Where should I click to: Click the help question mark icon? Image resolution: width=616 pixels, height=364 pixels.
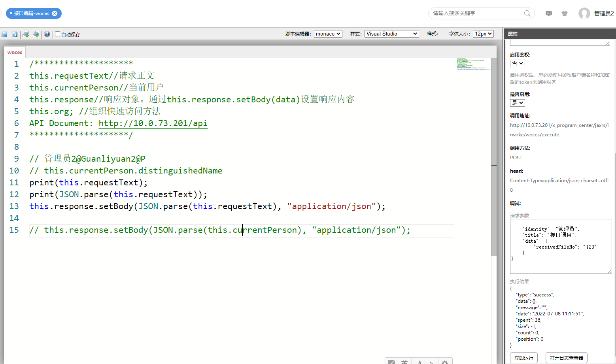[47, 34]
